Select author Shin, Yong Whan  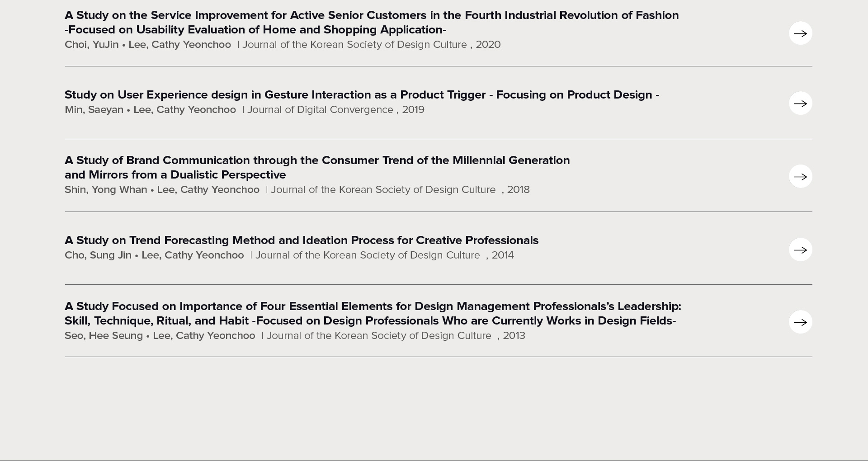coord(105,190)
